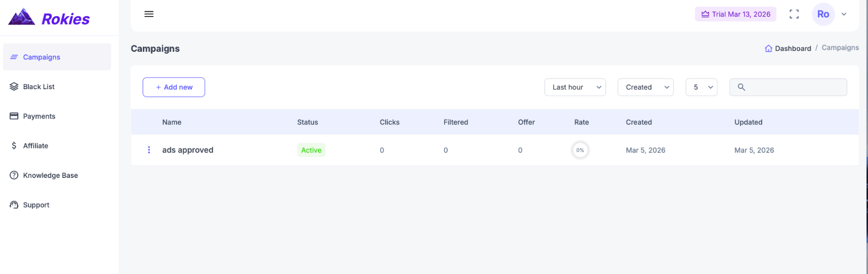The width and height of the screenshot is (868, 274).
Task: Click the Trial Mar 13, 2026 badge
Action: click(735, 14)
